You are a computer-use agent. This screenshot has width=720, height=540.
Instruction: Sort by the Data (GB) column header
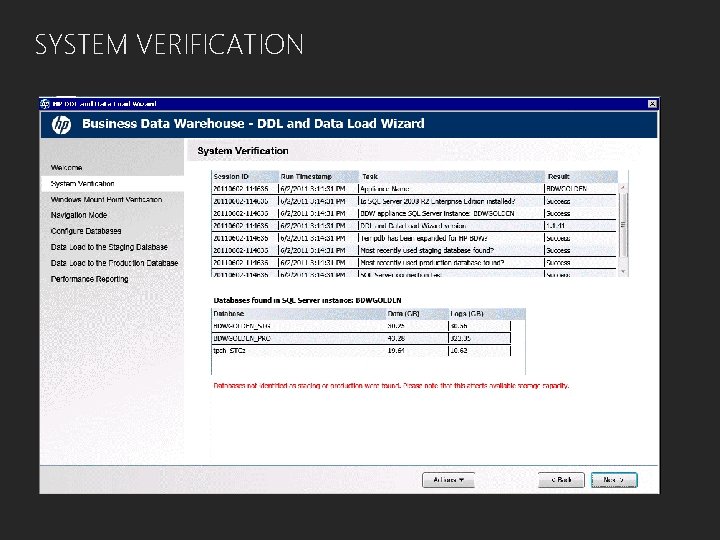tap(417, 314)
